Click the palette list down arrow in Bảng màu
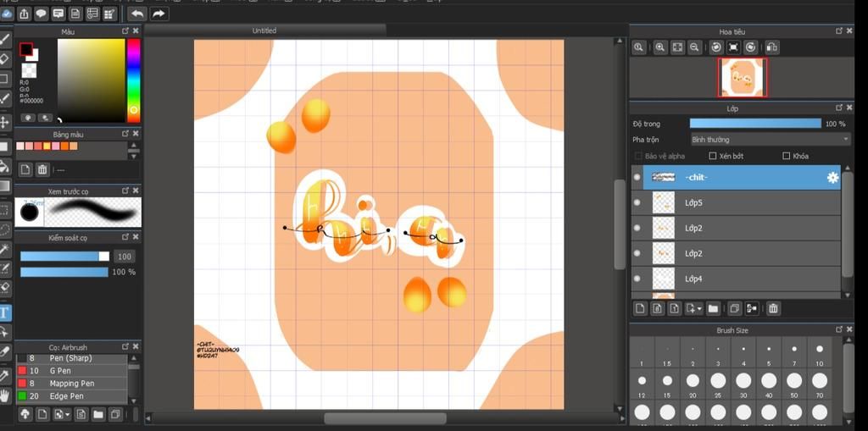 coord(133,156)
